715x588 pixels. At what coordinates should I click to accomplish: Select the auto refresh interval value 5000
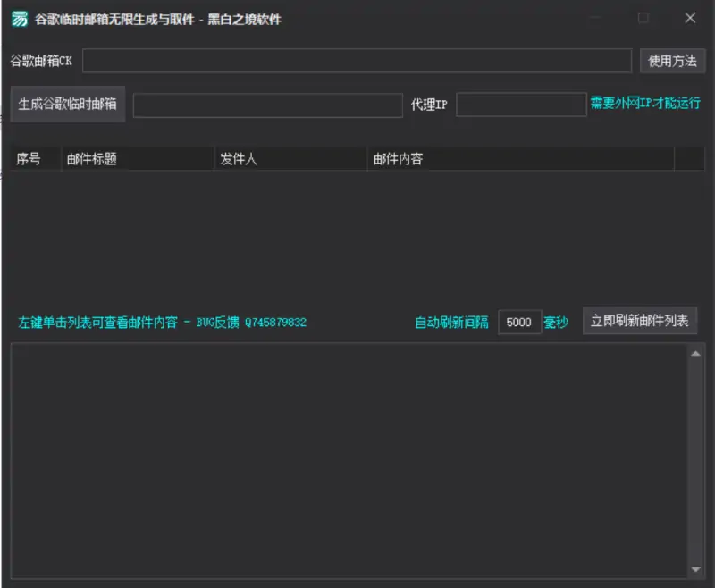519,323
